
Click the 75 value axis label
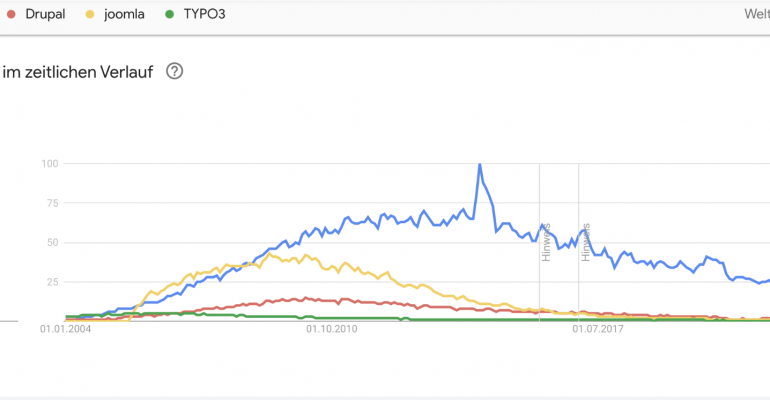(x=52, y=203)
